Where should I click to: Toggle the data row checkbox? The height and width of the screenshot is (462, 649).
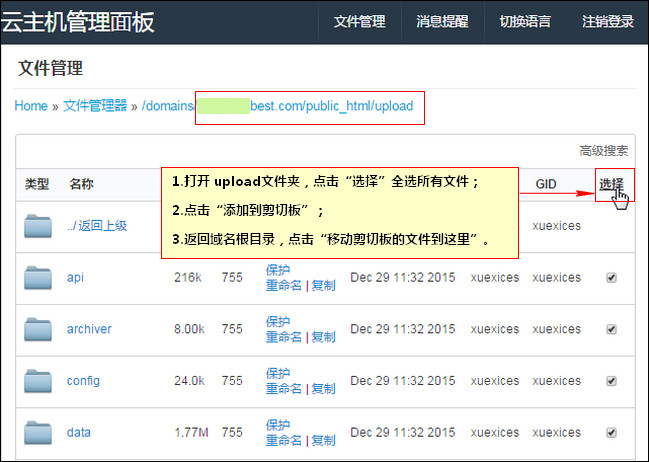[611, 433]
